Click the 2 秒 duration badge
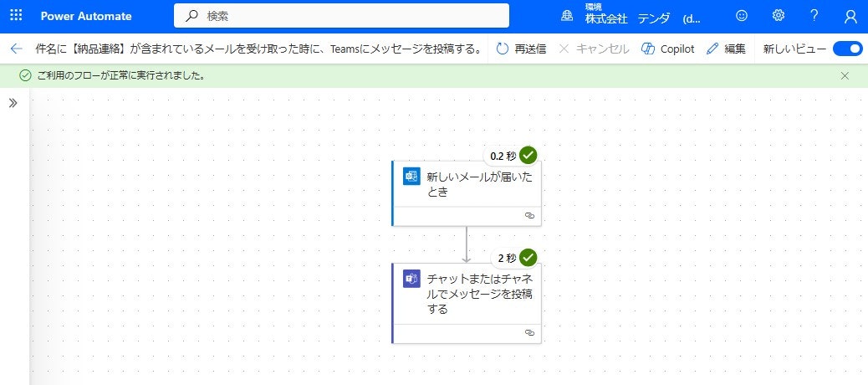Image resolution: width=868 pixels, height=385 pixels. 507,258
